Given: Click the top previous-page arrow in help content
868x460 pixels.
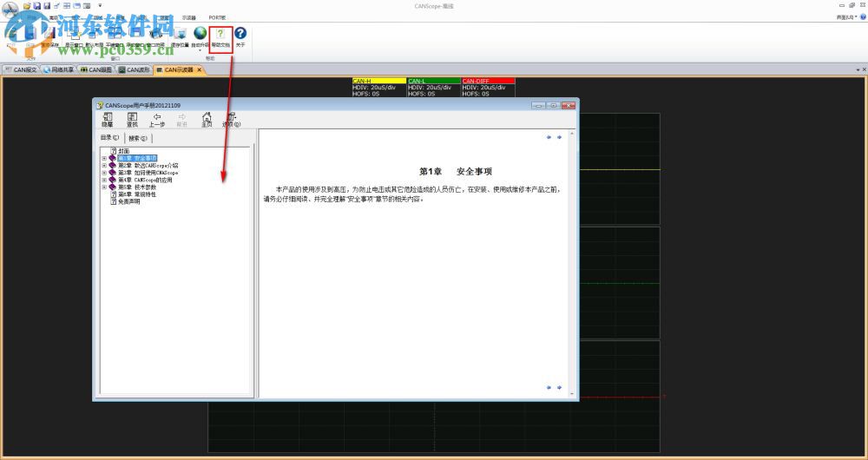Looking at the screenshot, I should (x=549, y=137).
